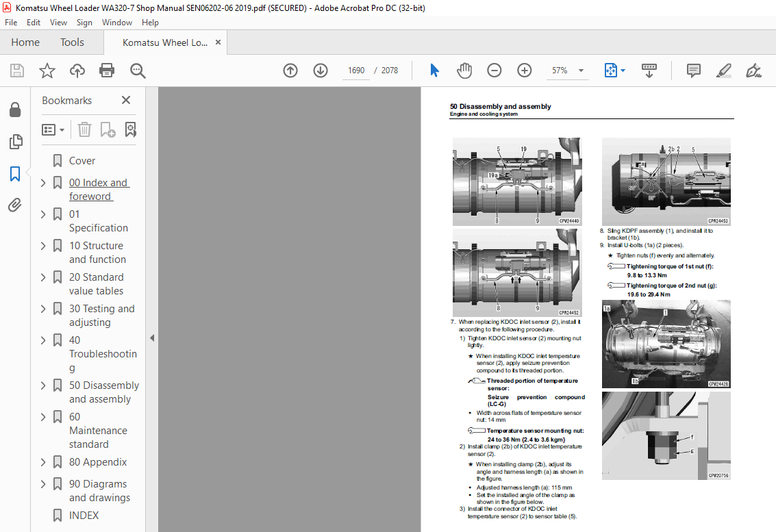Zoom out with minus button
The width and height of the screenshot is (776, 532).
click(x=495, y=71)
